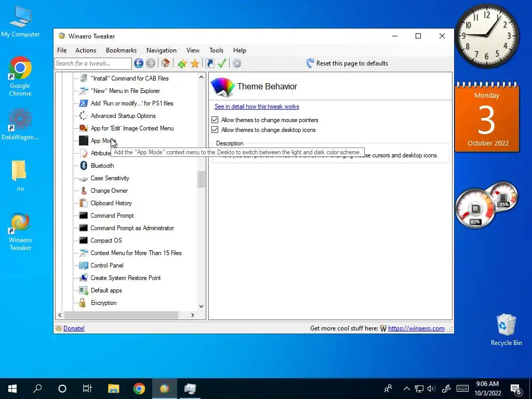Screen dimensions: 532x399
Task: Click the horizontal scroll left arrow
Action: pyautogui.click(x=60, y=315)
